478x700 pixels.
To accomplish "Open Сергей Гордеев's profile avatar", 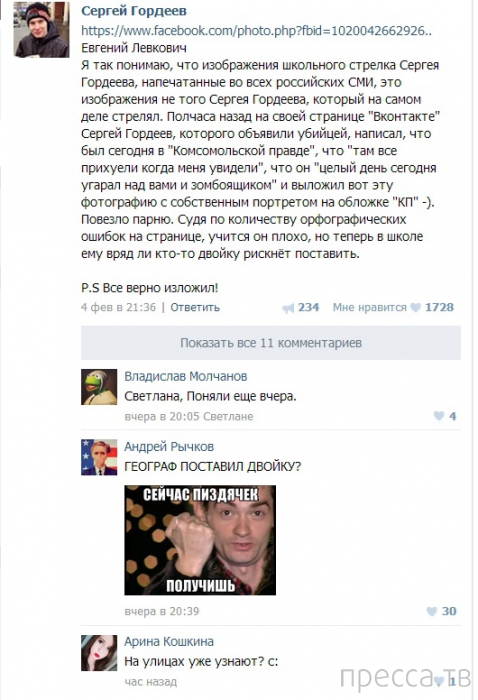I will (x=42, y=29).
